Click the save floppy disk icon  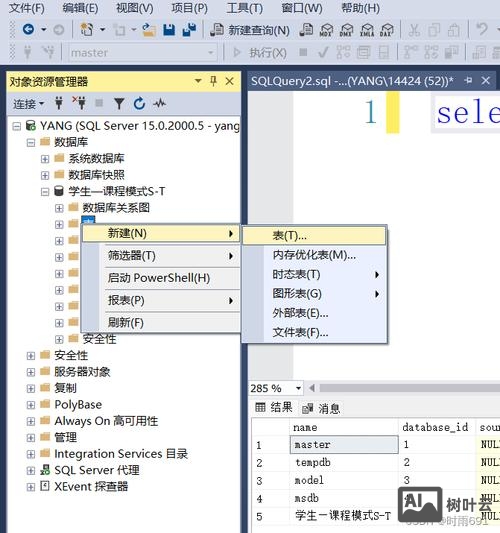(169, 30)
